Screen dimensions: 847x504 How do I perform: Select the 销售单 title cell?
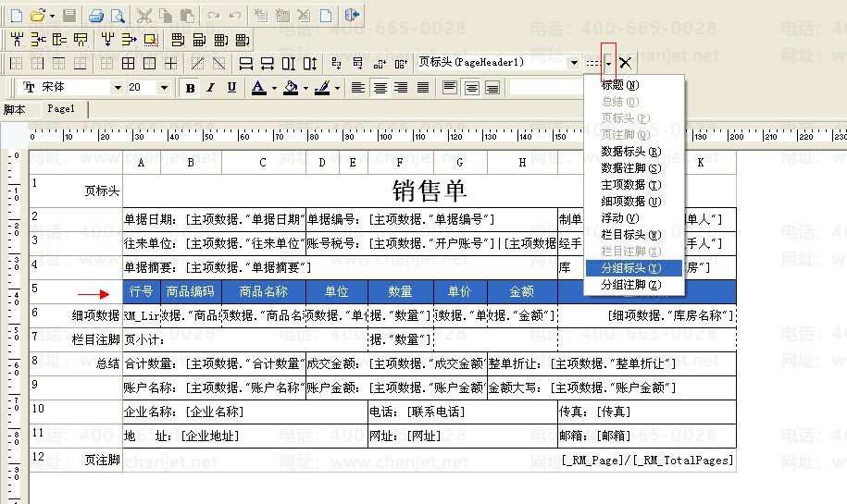(430, 191)
